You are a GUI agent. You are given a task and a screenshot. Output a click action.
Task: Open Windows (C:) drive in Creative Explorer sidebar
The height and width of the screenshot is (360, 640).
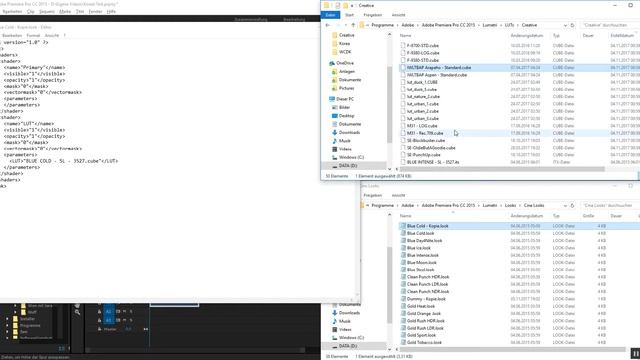[351, 158]
